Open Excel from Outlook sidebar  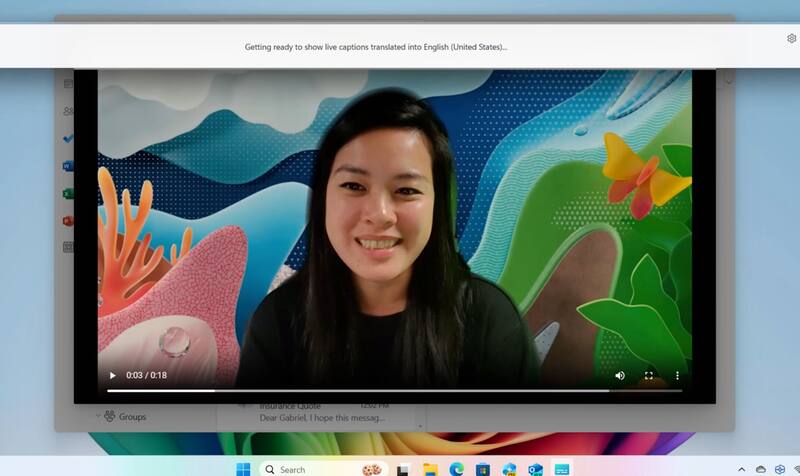coord(67,193)
